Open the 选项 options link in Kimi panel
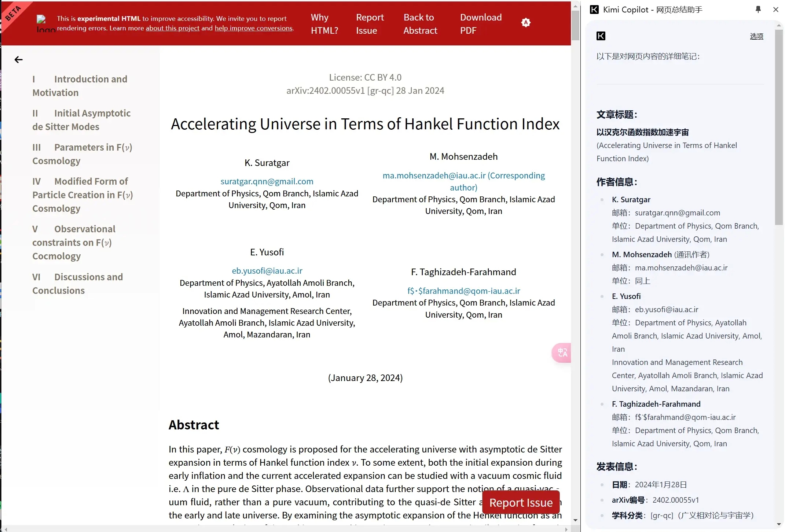Image resolution: width=785 pixels, height=532 pixels. coord(756,36)
